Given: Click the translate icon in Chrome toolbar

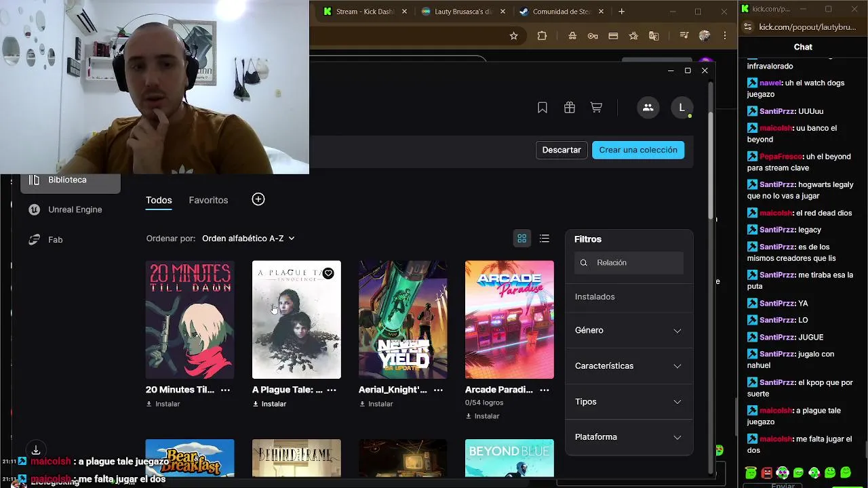Looking at the screenshot, I should pos(654,36).
